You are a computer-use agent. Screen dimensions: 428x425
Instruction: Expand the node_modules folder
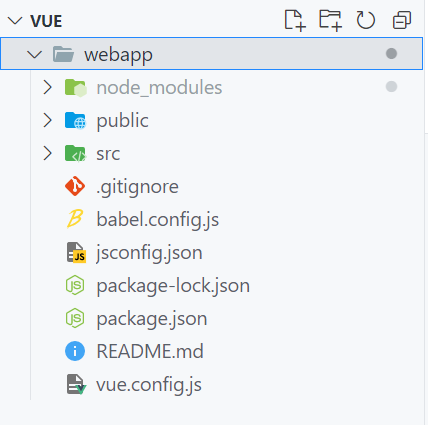click(x=48, y=87)
